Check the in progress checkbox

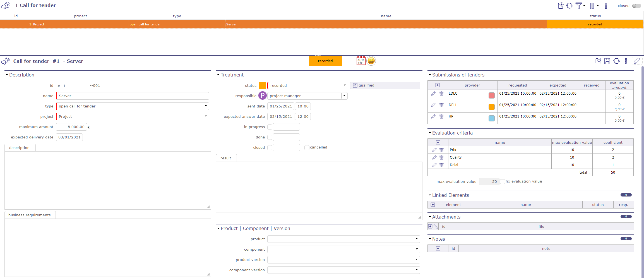click(x=270, y=127)
